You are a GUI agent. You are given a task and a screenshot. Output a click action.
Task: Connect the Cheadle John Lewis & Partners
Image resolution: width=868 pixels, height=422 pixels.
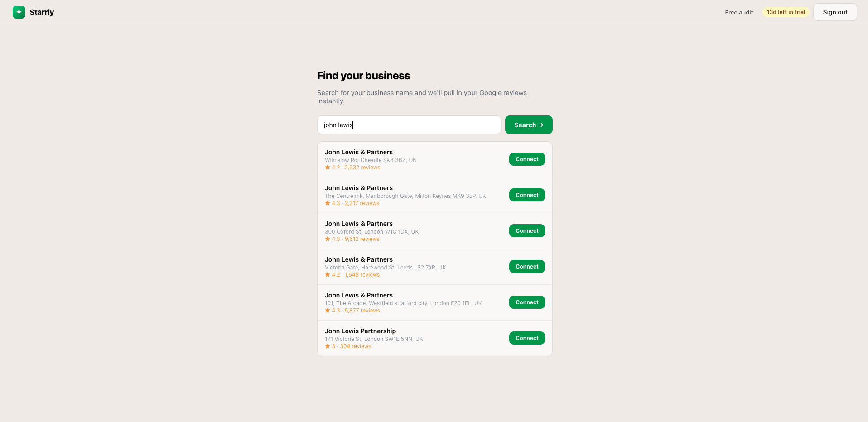point(527,159)
